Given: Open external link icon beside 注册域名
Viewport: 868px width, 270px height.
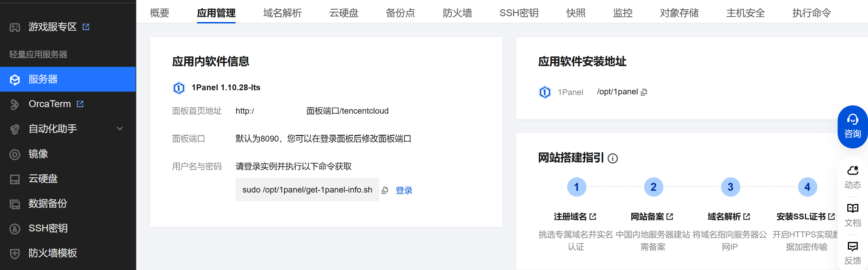Looking at the screenshot, I should pyautogui.click(x=593, y=217).
